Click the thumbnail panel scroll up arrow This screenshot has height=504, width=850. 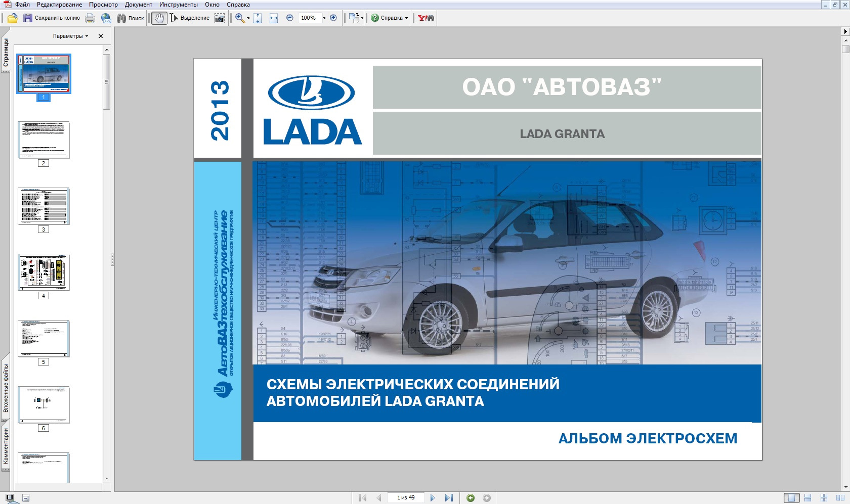(x=106, y=50)
